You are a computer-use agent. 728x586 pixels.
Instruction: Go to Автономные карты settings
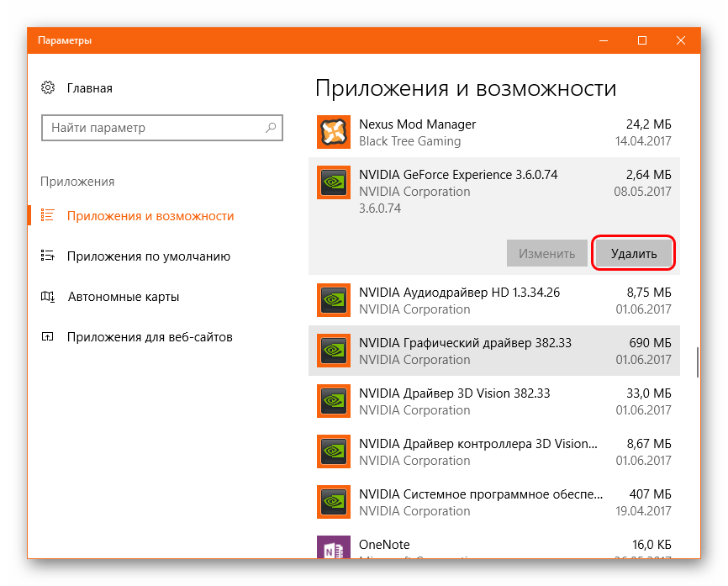(x=123, y=297)
